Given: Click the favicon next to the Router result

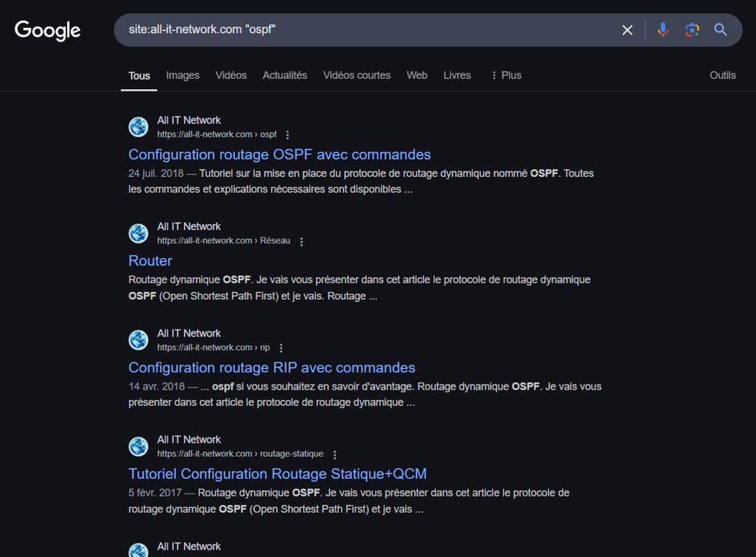Looking at the screenshot, I should [x=138, y=233].
